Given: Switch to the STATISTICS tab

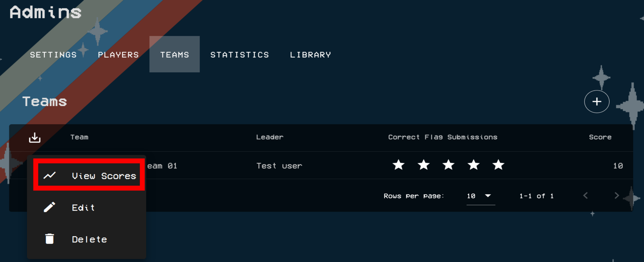Looking at the screenshot, I should pyautogui.click(x=240, y=55).
